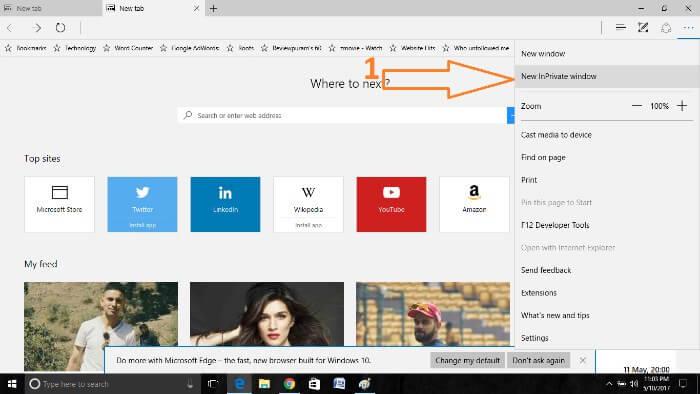Open Bookmarks favorites bar item
This screenshot has width=700, height=394.
click(x=25, y=48)
